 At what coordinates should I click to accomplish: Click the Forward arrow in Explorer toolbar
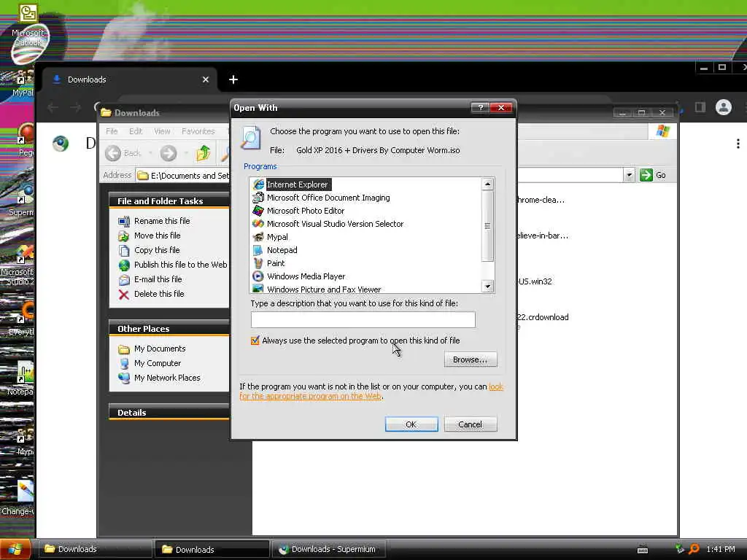point(168,153)
